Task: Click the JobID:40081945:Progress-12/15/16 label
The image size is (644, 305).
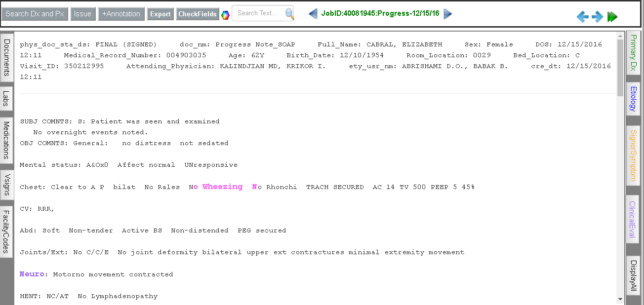Action: [x=380, y=13]
